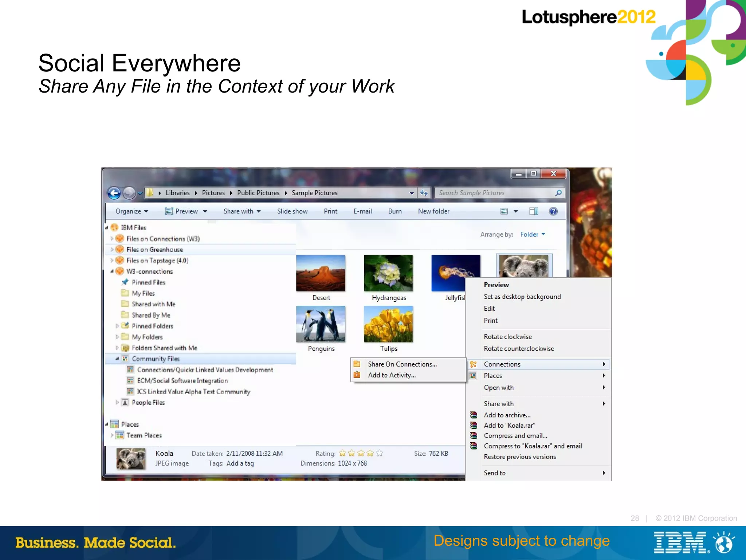Click the Back navigation arrow button

[114, 193]
